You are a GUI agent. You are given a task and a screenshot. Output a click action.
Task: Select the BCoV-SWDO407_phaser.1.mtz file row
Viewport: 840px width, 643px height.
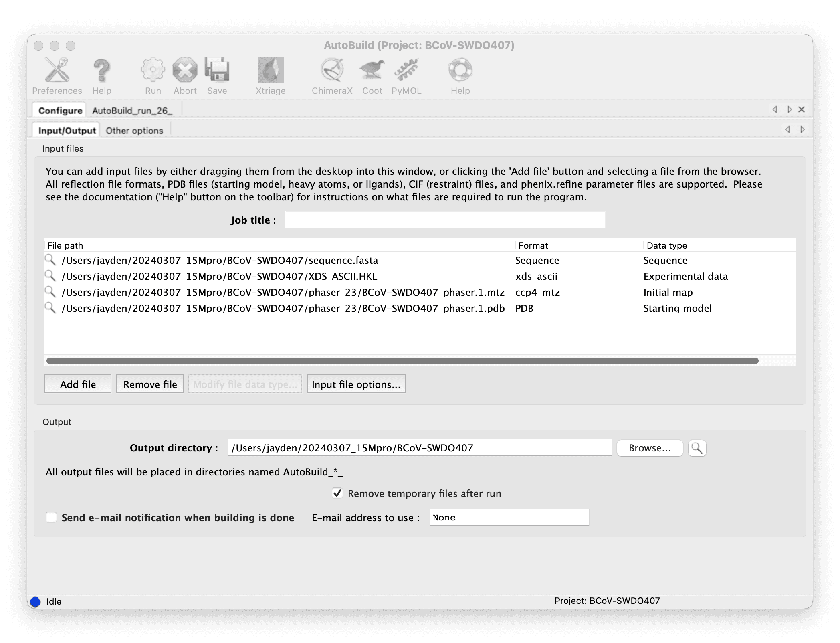coord(420,292)
